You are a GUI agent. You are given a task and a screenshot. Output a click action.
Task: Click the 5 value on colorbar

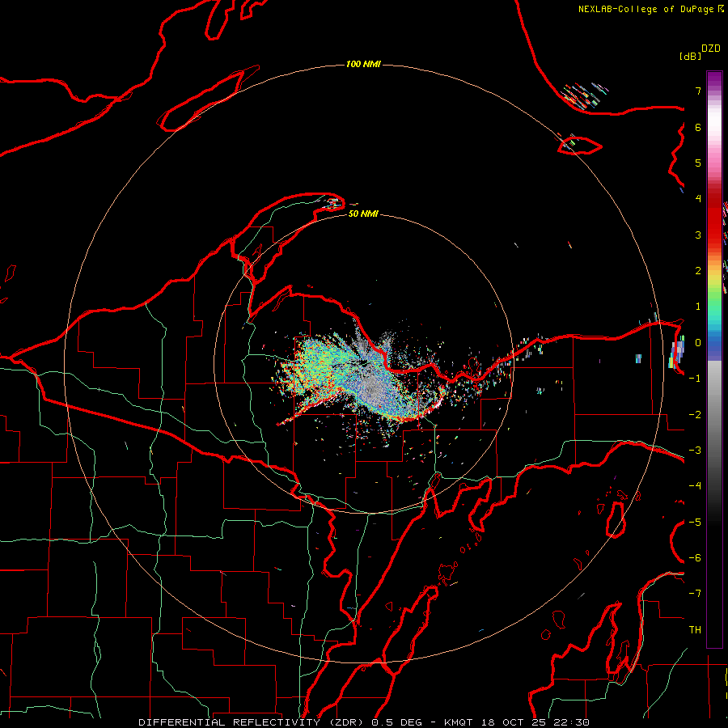pos(698,163)
